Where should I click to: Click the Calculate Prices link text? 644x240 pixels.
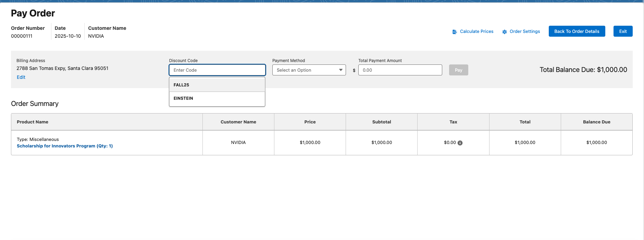click(476, 31)
